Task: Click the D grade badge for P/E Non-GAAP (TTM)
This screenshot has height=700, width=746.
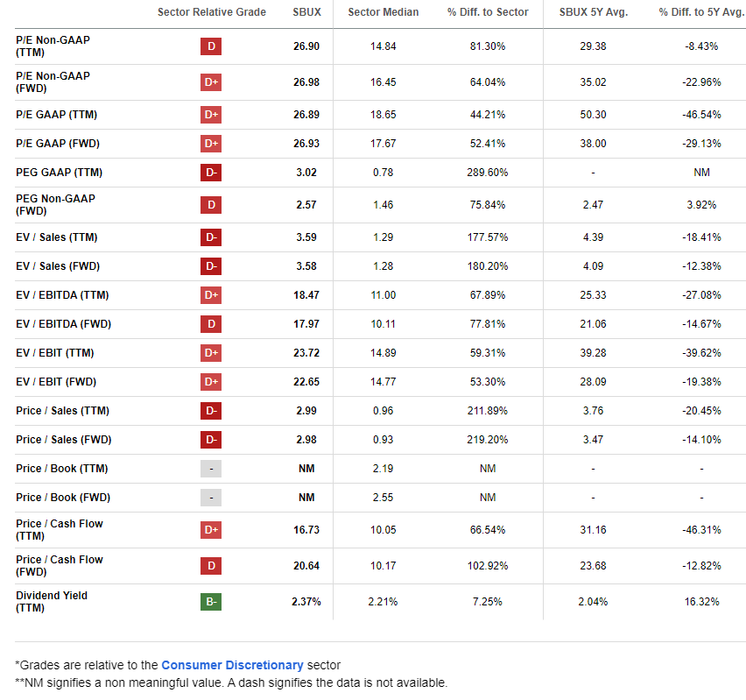Action: (211, 46)
